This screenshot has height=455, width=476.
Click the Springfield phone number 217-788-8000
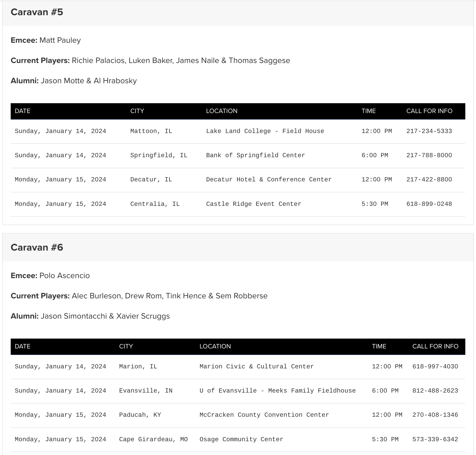click(x=429, y=155)
